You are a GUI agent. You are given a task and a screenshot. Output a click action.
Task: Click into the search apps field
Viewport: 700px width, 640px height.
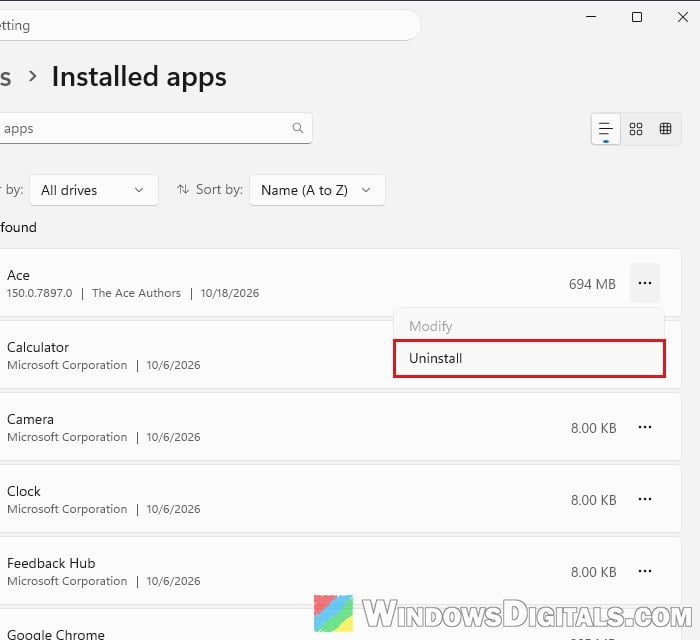pos(154,129)
